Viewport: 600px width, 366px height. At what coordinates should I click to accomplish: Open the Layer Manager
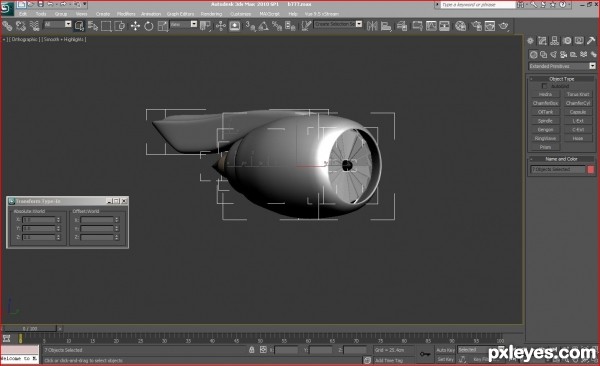(x=402, y=26)
